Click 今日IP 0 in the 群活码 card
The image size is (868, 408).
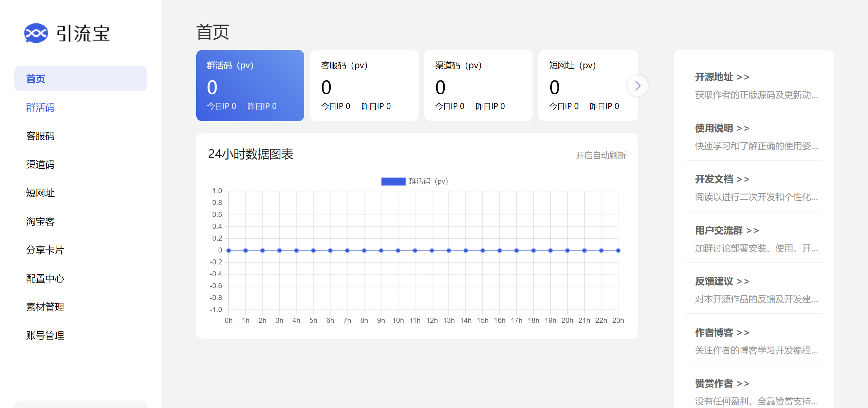(221, 106)
